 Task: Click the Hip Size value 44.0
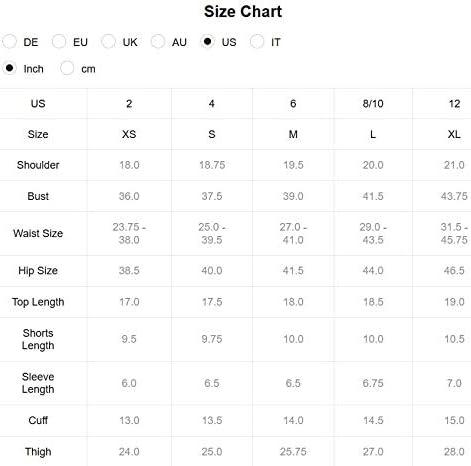tap(373, 270)
